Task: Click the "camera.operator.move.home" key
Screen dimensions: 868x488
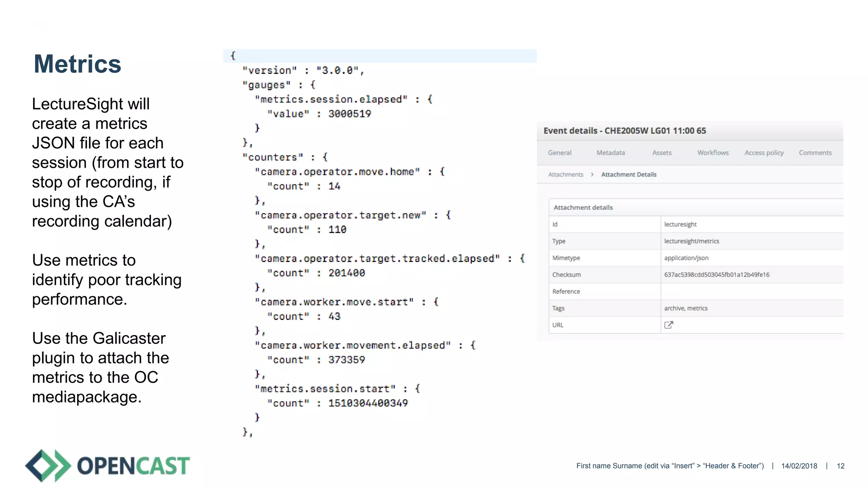Action: (x=337, y=172)
